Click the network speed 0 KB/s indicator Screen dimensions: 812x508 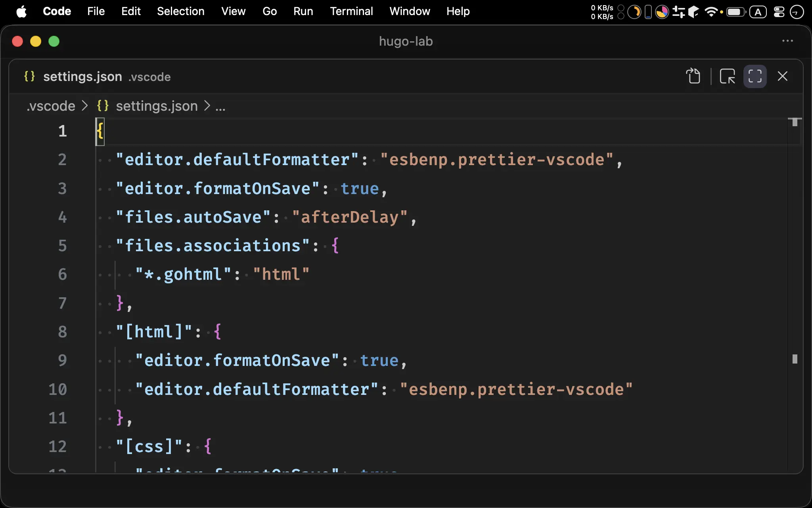click(602, 12)
